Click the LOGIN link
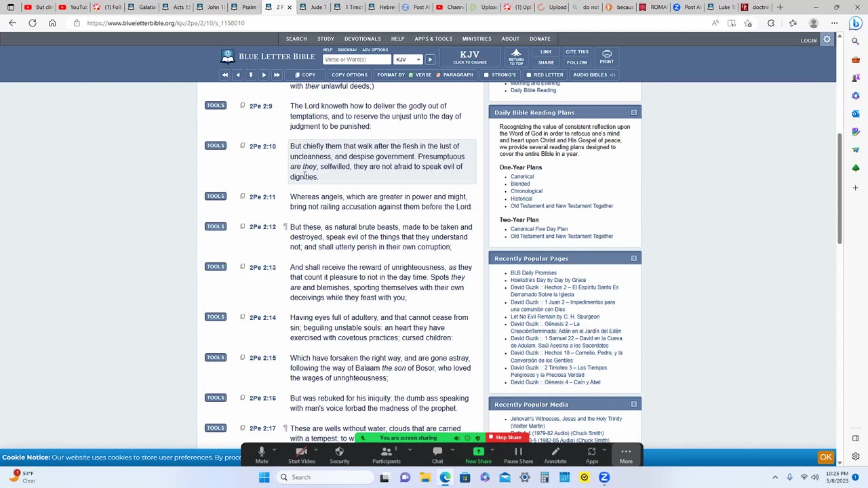 (x=808, y=40)
